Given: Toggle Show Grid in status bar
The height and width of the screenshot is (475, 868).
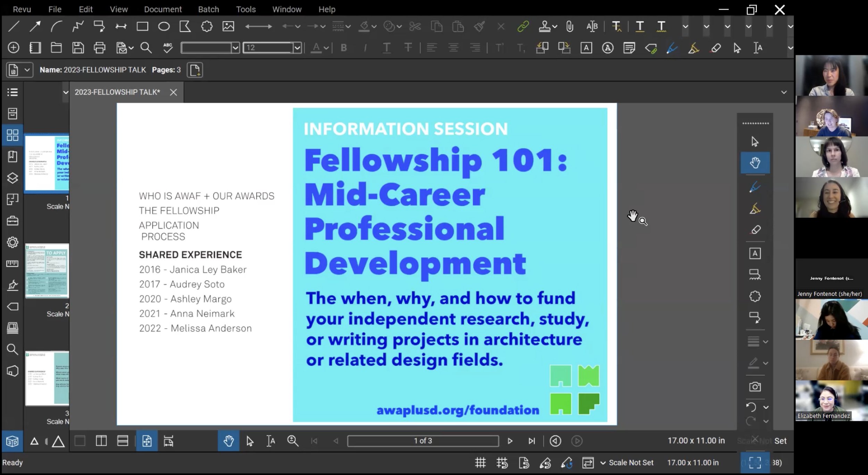Looking at the screenshot, I should [x=480, y=463].
